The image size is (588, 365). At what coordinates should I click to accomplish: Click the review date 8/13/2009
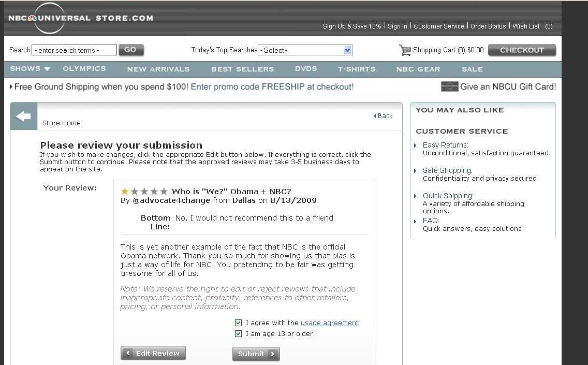(293, 200)
